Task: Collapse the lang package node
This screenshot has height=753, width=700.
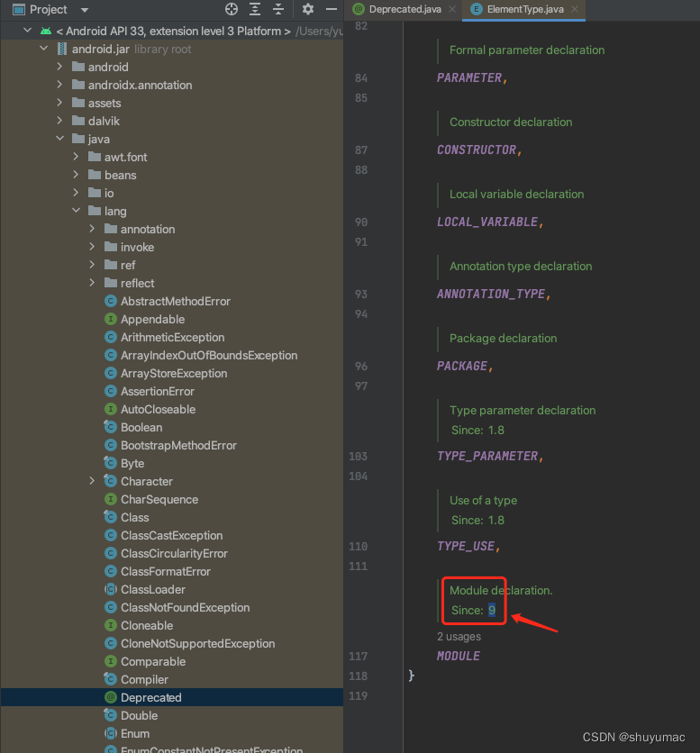Action: [x=77, y=211]
